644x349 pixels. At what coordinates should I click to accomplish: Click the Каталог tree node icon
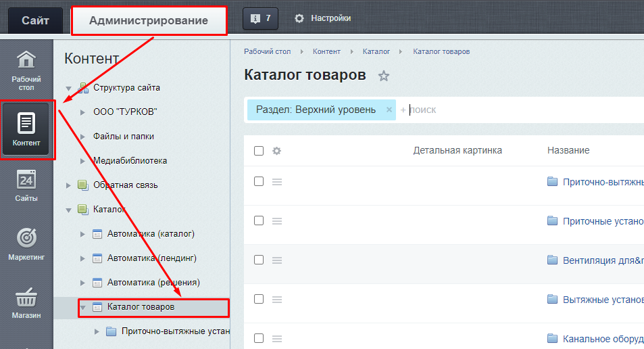click(x=83, y=210)
